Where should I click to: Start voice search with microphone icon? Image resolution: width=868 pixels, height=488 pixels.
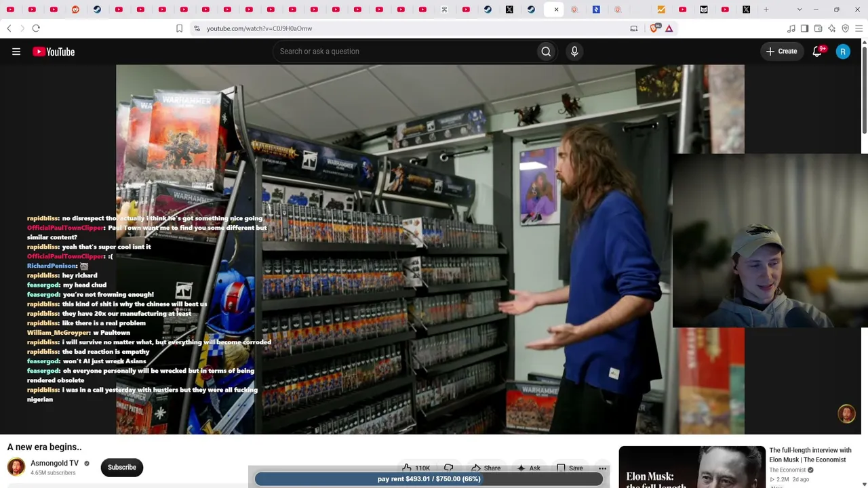574,52
